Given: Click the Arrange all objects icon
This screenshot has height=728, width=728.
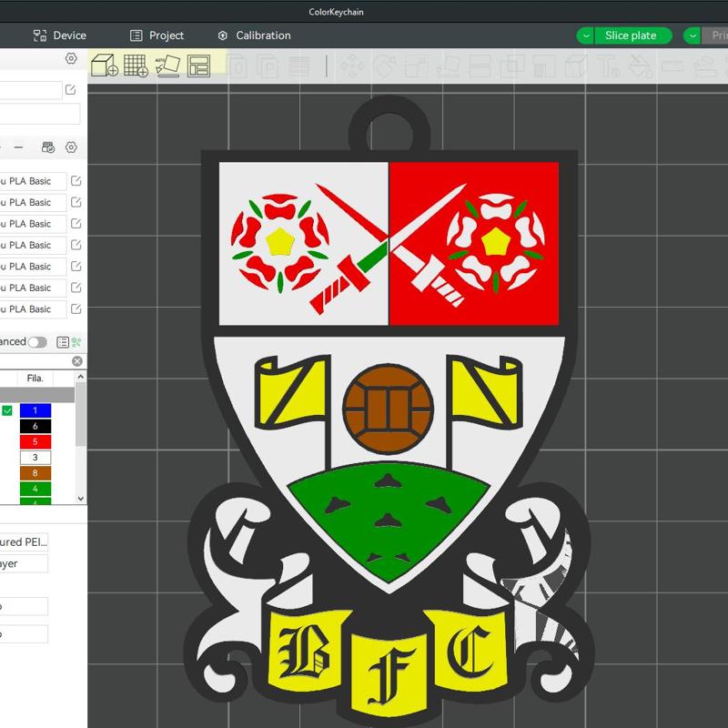Looking at the screenshot, I should 198,66.
